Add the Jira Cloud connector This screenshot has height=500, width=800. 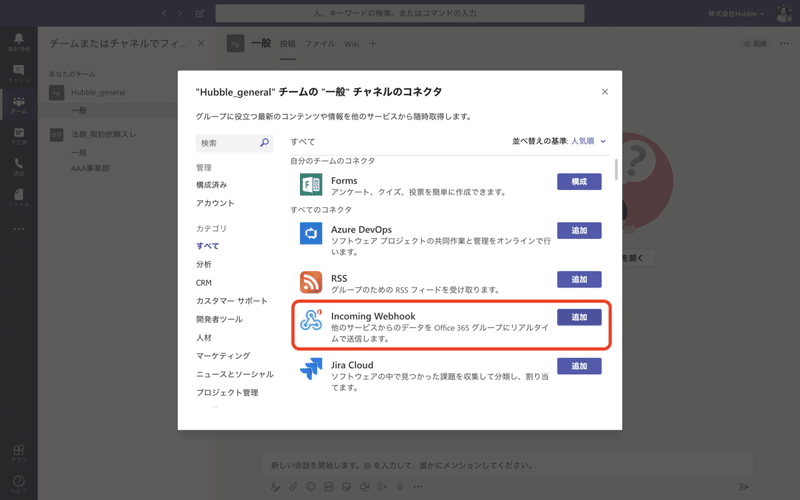point(579,366)
